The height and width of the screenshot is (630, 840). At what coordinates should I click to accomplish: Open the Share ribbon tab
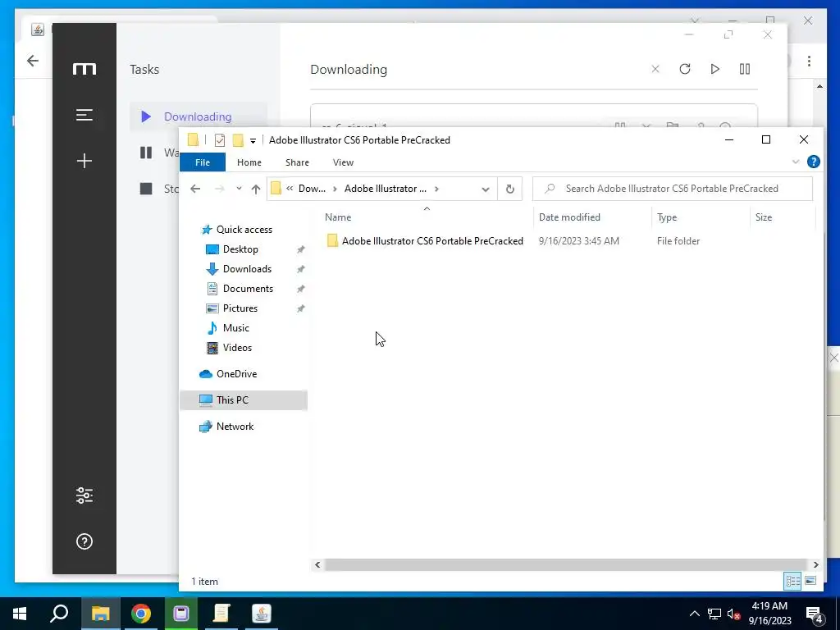tap(297, 162)
